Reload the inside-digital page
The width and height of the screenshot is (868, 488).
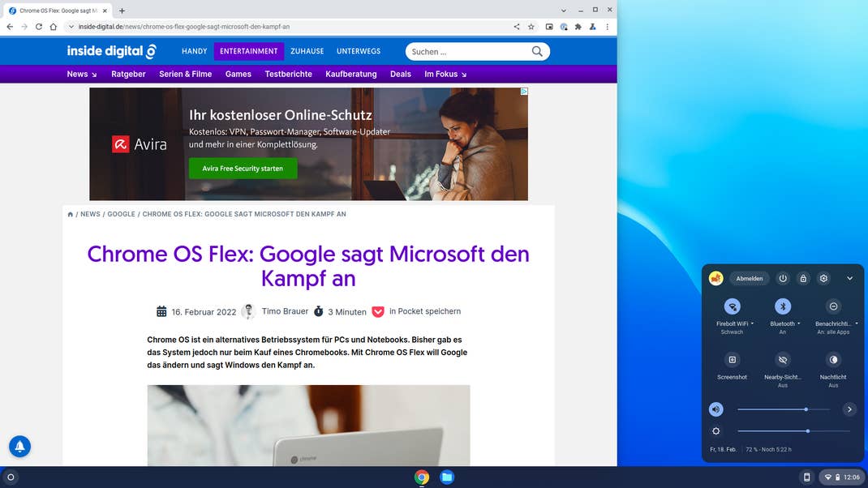coord(39,27)
